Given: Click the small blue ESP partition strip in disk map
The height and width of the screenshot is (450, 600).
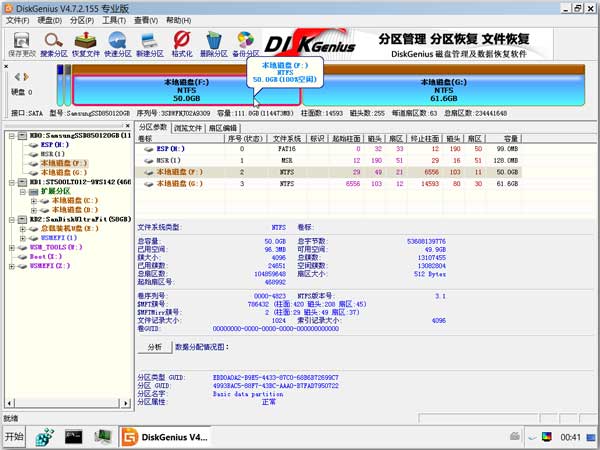Looking at the screenshot, I should [x=60, y=85].
